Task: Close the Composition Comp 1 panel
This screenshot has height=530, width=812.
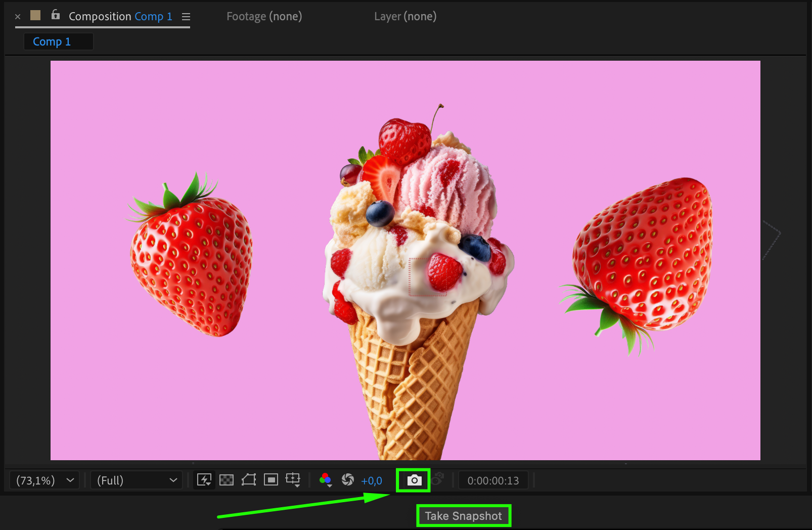Action: 18,17
